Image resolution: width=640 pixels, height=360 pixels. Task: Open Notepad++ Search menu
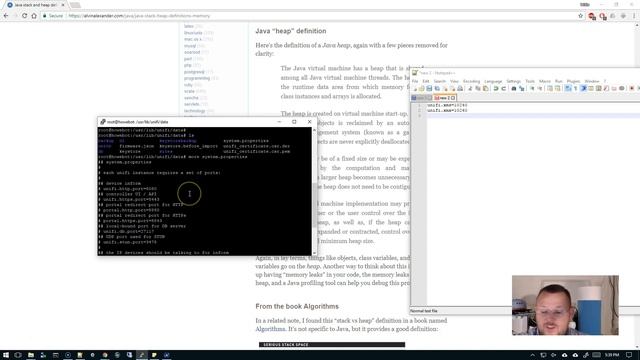pyautogui.click(x=440, y=81)
